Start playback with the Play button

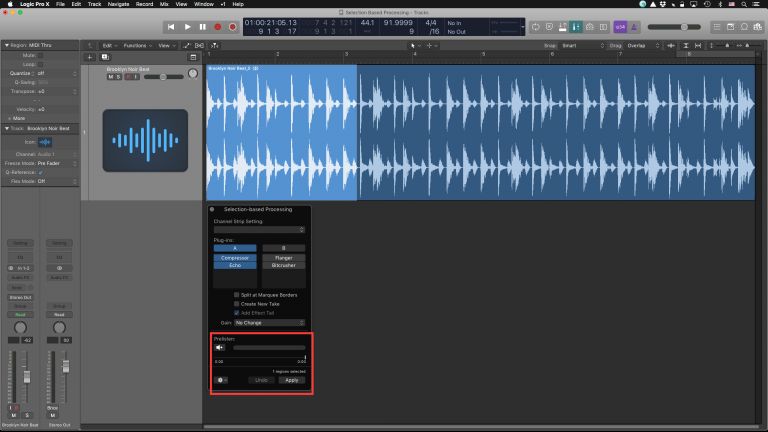click(187, 27)
